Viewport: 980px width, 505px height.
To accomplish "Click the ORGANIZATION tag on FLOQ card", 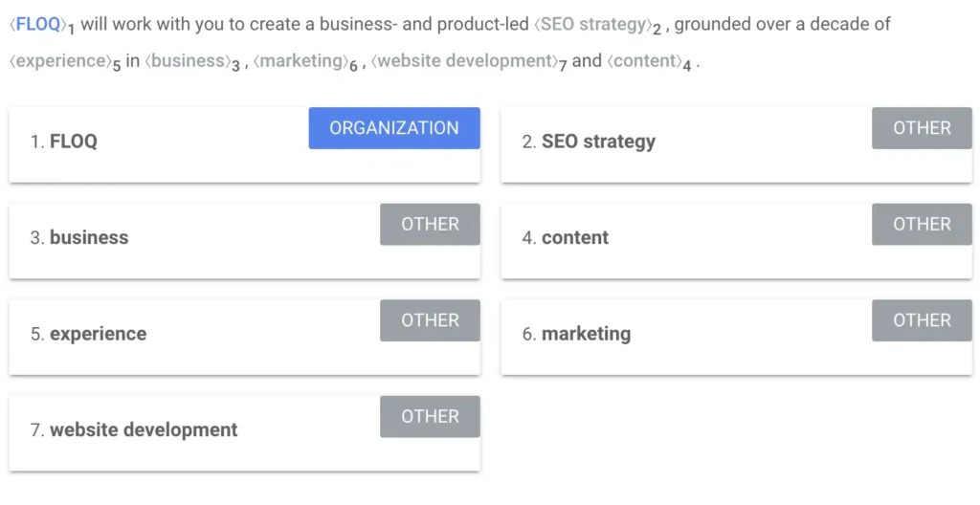I will 394,128.
